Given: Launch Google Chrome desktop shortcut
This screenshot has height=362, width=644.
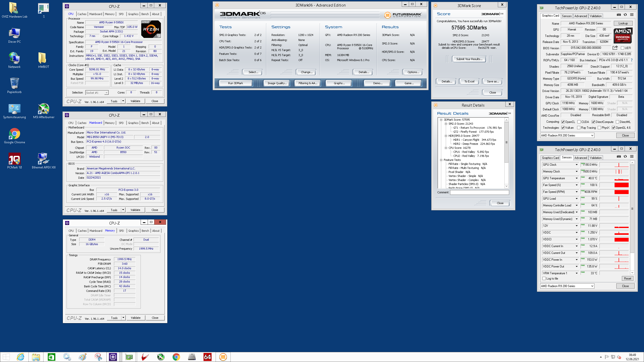Looking at the screenshot, I should (x=14, y=136).
